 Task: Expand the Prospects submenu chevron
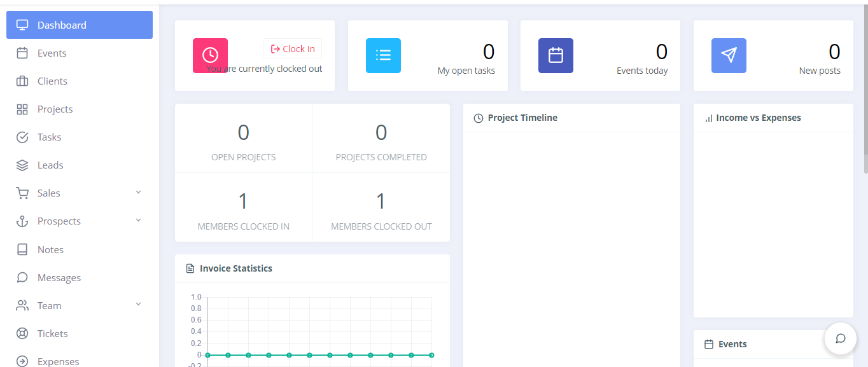point(138,221)
